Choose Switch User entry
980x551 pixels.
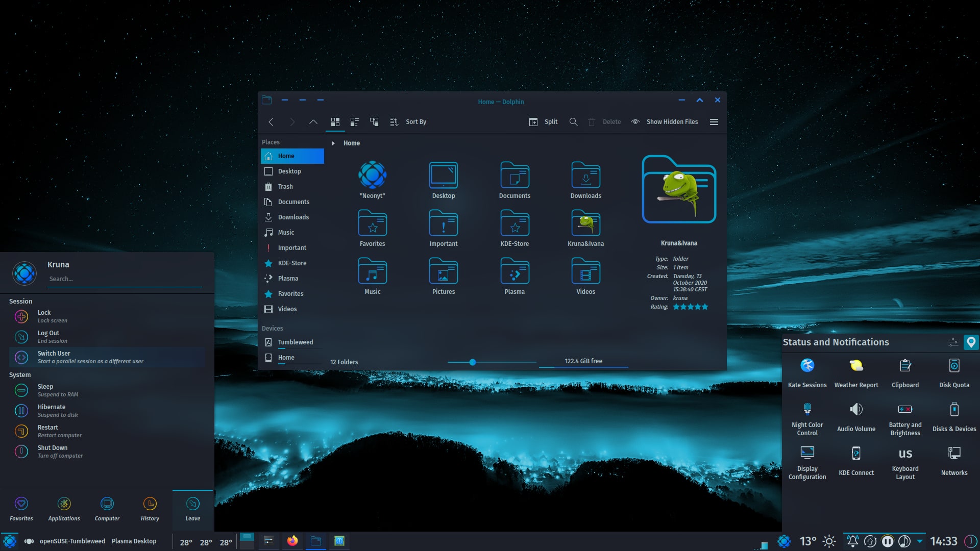point(107,357)
